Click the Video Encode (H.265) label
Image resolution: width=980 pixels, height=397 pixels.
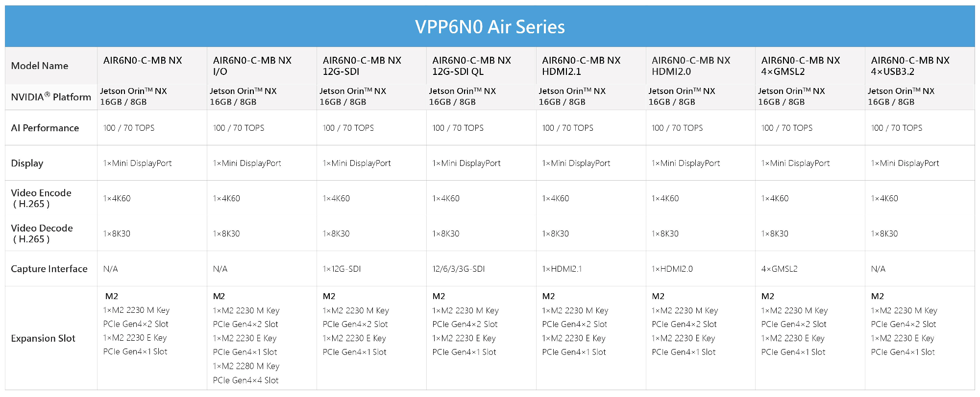pyautogui.click(x=41, y=198)
